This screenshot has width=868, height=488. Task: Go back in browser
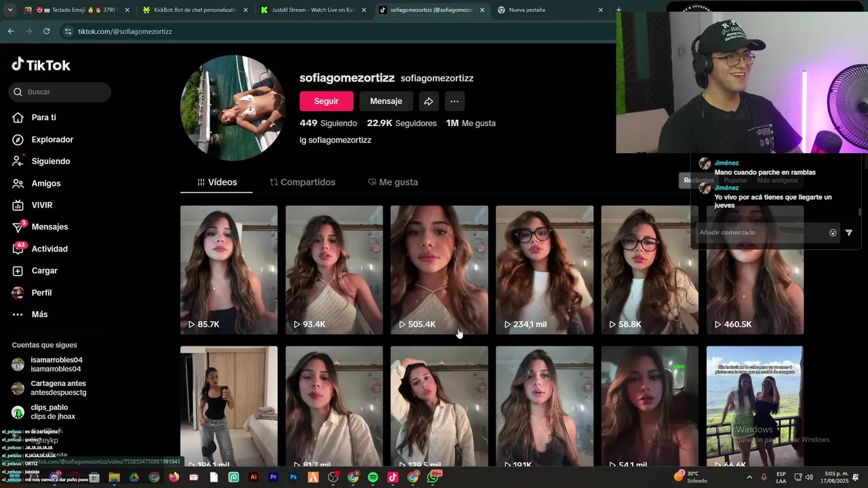click(11, 31)
